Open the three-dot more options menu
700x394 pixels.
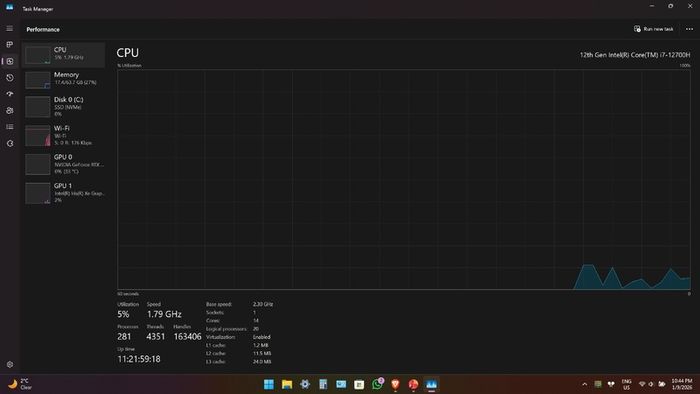[689, 29]
